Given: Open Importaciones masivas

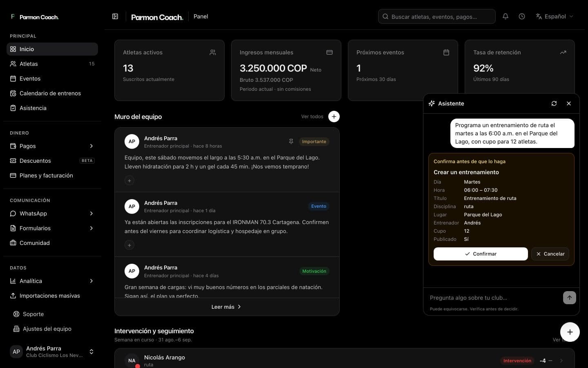Looking at the screenshot, I should [52, 296].
